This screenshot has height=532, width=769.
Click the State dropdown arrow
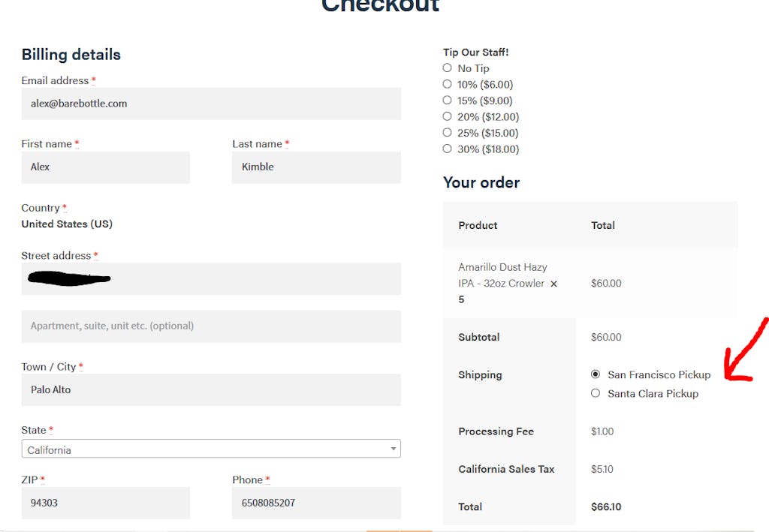click(393, 449)
